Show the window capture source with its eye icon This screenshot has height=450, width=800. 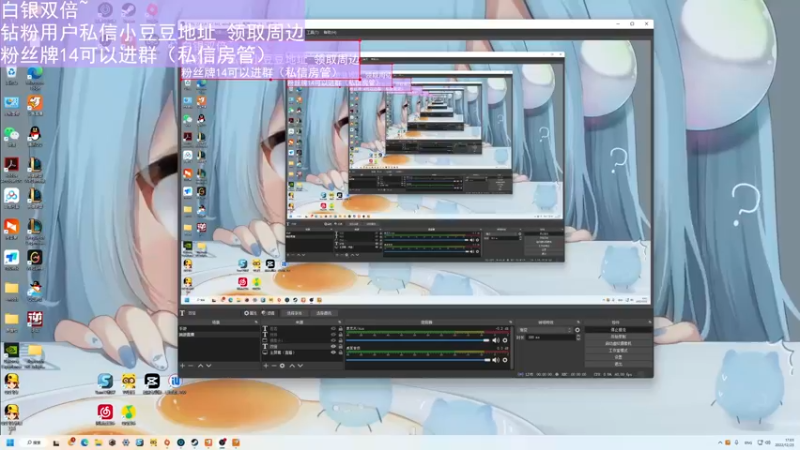click(x=334, y=340)
